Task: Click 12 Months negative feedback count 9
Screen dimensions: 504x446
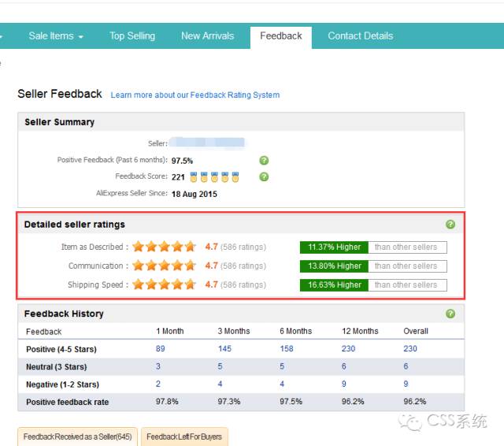Action: point(344,385)
